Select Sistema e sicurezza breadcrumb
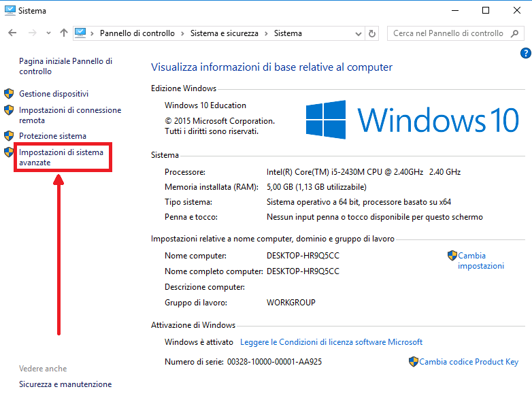 point(225,33)
